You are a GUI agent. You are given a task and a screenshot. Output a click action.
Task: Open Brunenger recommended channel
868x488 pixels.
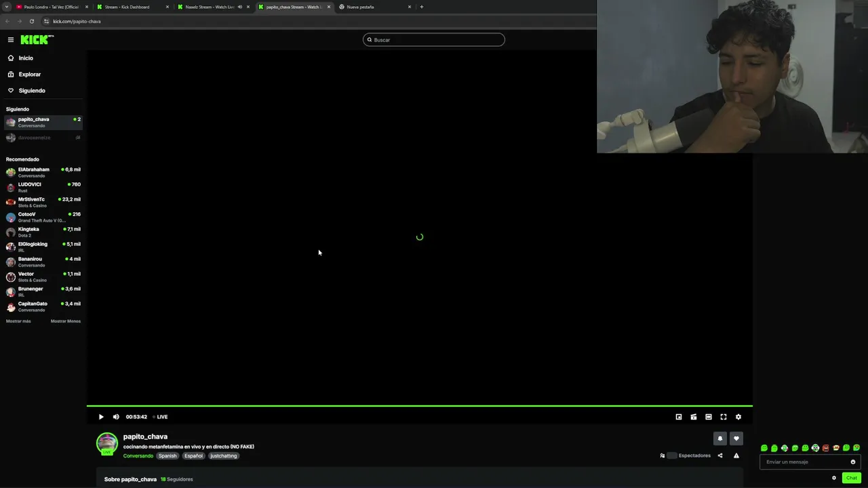click(43, 291)
